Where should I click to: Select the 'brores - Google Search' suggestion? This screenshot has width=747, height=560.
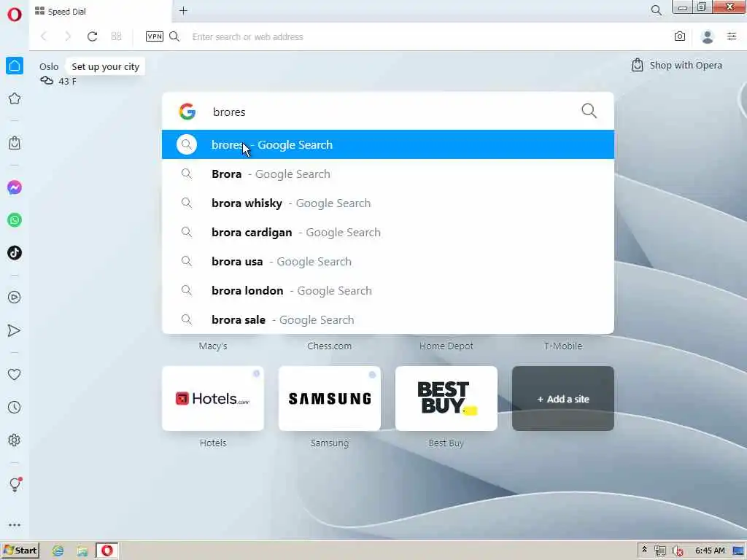388,145
